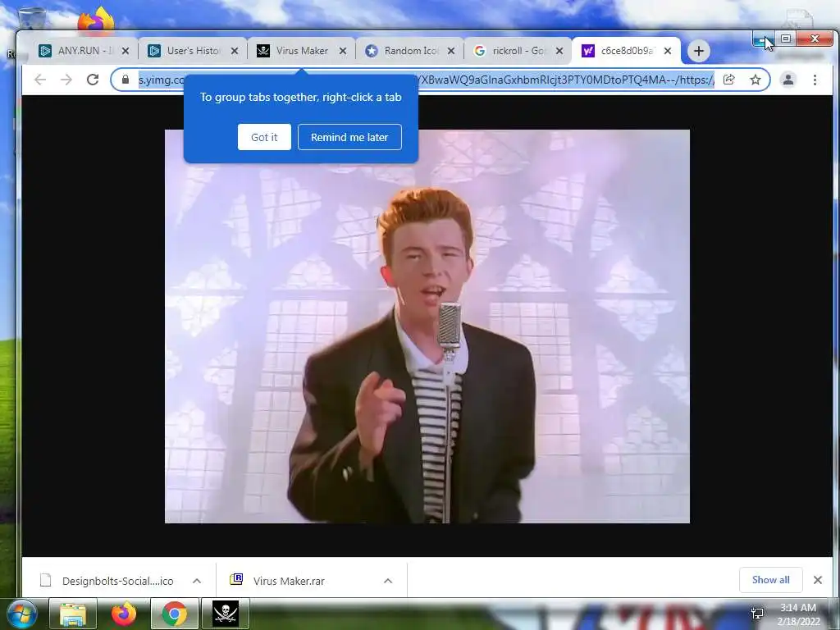This screenshot has width=840, height=630.
Task: Click Got it in the tab group tip
Action: pos(264,137)
